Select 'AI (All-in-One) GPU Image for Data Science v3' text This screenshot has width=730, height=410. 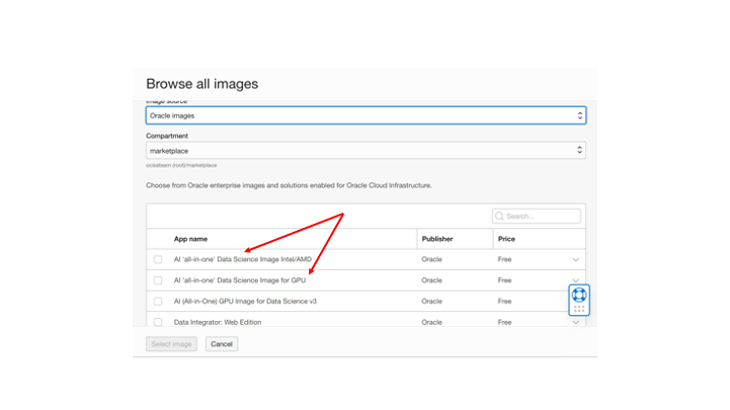[245, 301]
